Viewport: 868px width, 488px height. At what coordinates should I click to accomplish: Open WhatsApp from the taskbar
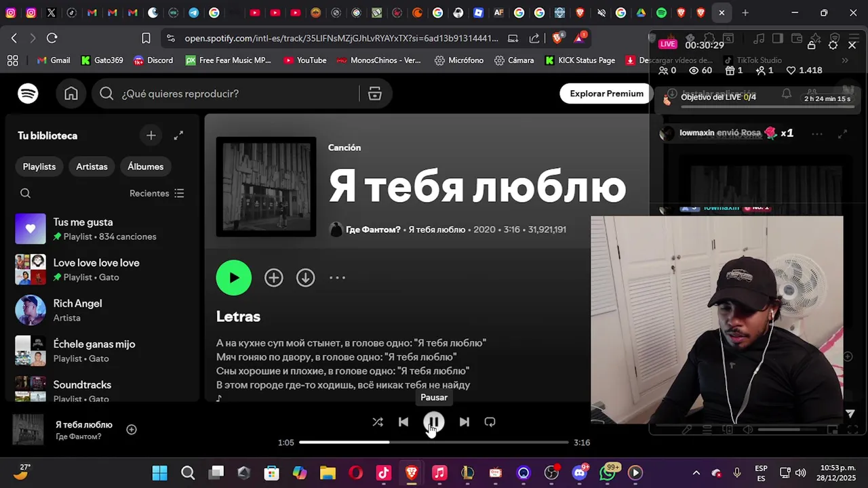tap(608, 473)
